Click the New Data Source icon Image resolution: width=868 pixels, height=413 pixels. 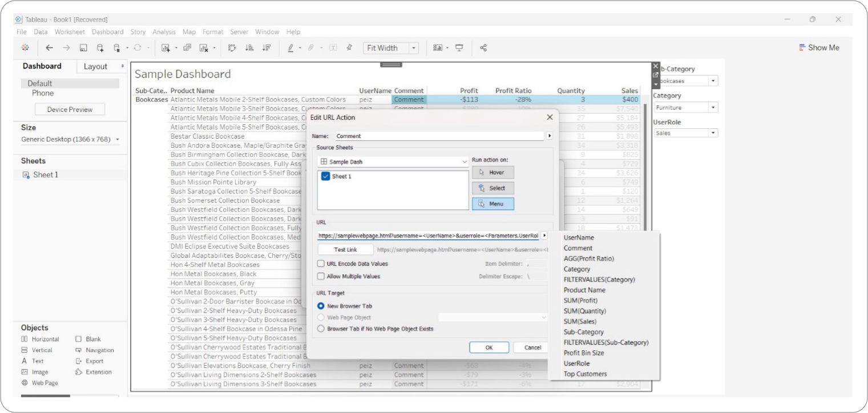click(x=100, y=48)
